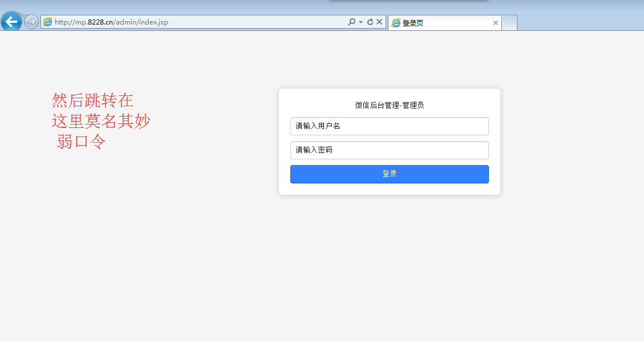Click the browser forward arrow button

click(x=31, y=22)
